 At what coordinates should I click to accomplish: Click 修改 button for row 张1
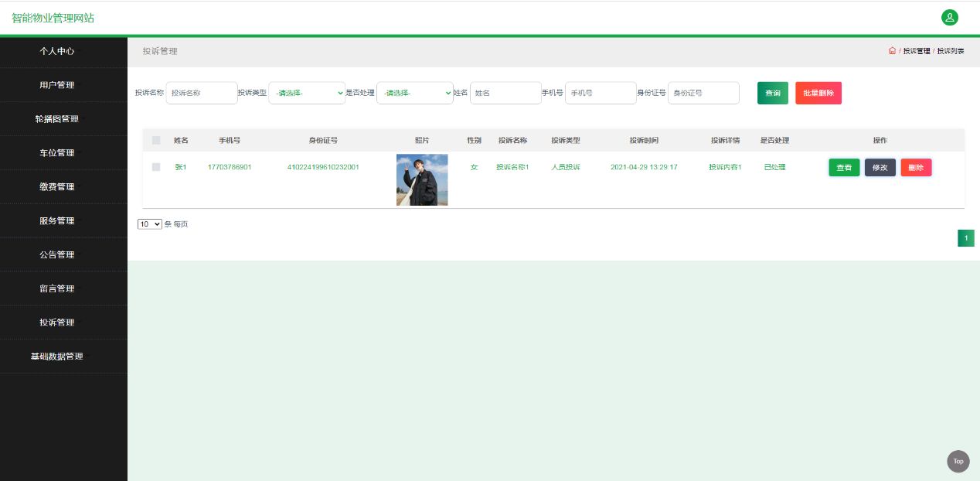click(x=880, y=167)
